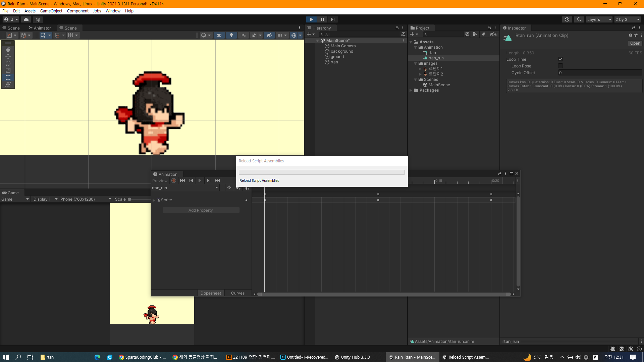The image size is (644, 362).
Task: Toggle Loop Time checkbox
Action: pos(560,59)
